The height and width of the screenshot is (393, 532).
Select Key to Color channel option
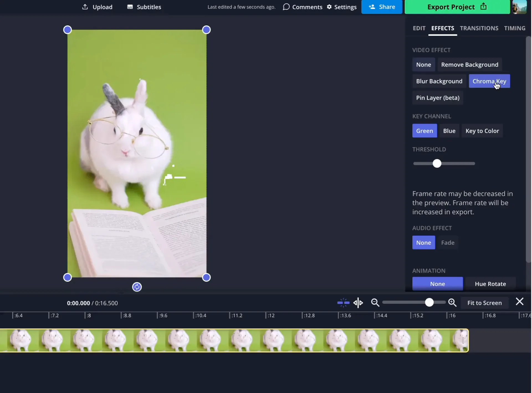[482, 131]
